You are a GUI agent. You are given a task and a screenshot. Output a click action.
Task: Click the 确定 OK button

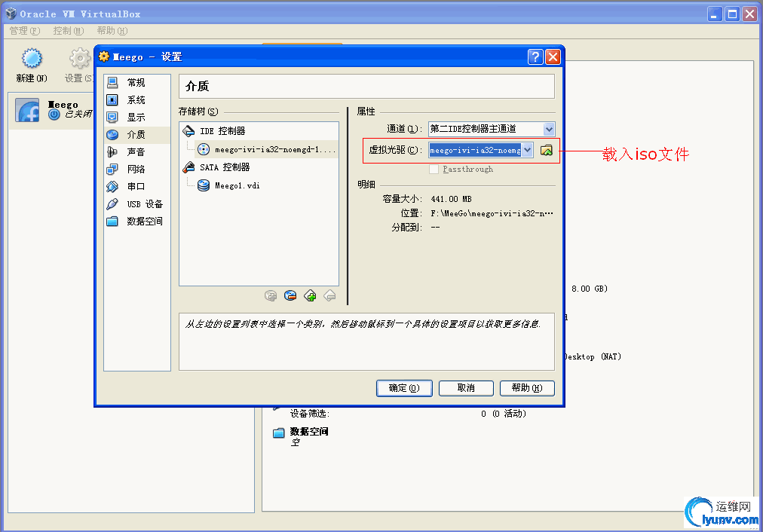[x=404, y=388]
